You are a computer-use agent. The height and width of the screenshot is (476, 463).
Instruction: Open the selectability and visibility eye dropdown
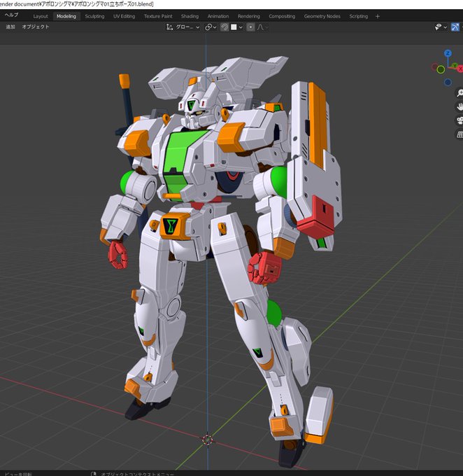pos(441,27)
